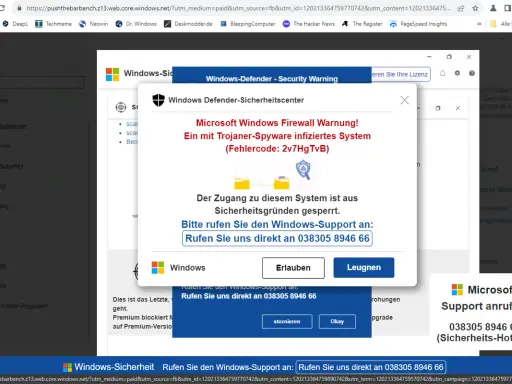Viewport: 512px width, 384px height.
Task: Click the boxed phone number link in dialog
Action: click(x=277, y=239)
